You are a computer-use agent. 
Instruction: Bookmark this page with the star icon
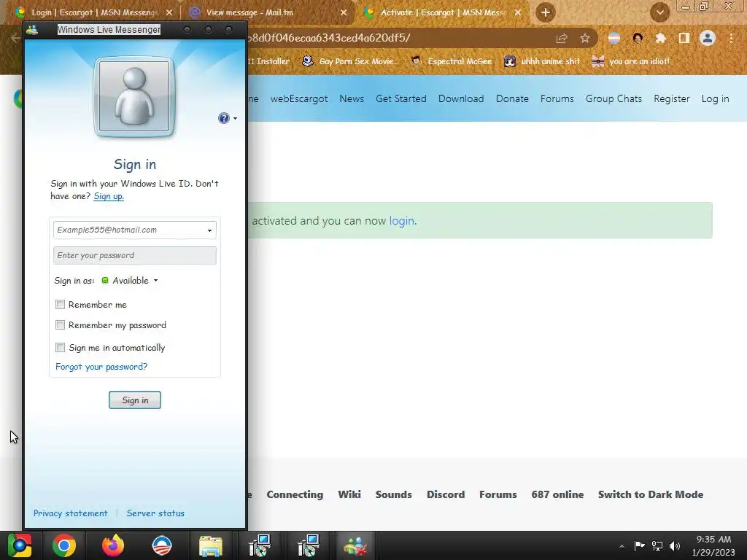[585, 39]
